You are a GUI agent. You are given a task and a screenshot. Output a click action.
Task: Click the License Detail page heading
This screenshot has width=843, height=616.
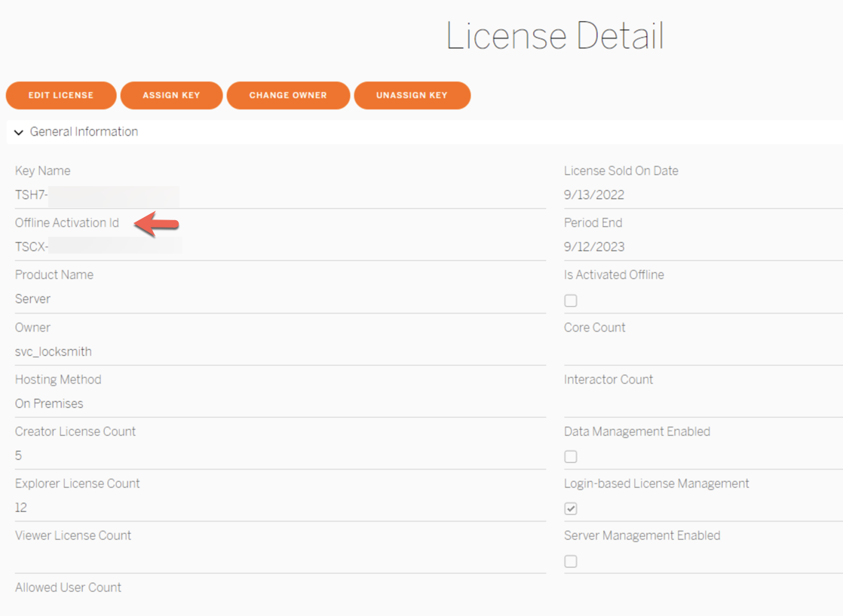pyautogui.click(x=554, y=36)
